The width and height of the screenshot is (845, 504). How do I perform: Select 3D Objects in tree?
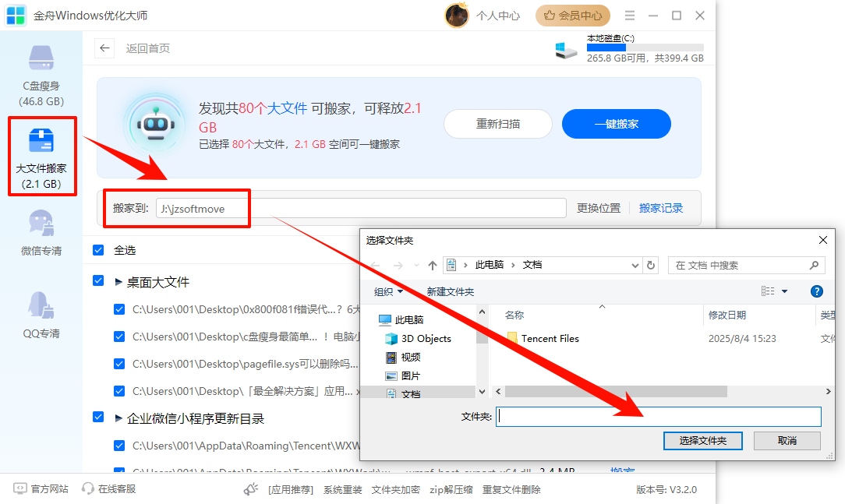[x=418, y=339]
